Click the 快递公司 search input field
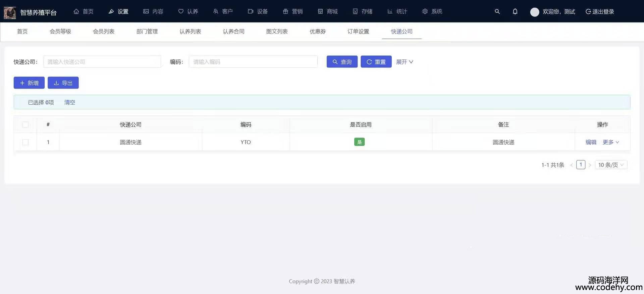The image size is (644, 294). (102, 62)
